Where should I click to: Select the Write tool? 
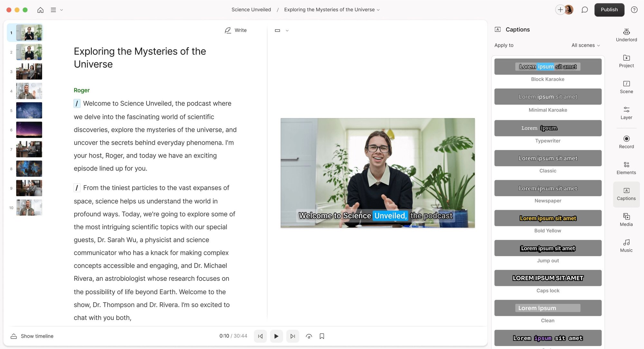(236, 30)
